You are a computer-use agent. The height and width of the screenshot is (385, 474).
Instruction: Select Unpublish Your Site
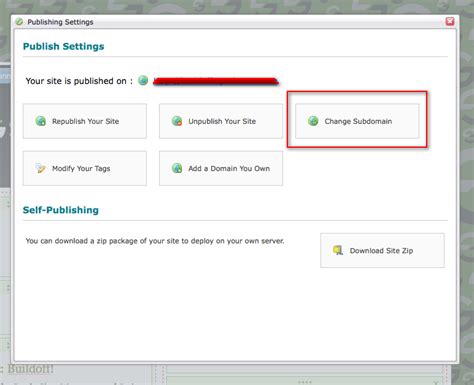(221, 121)
